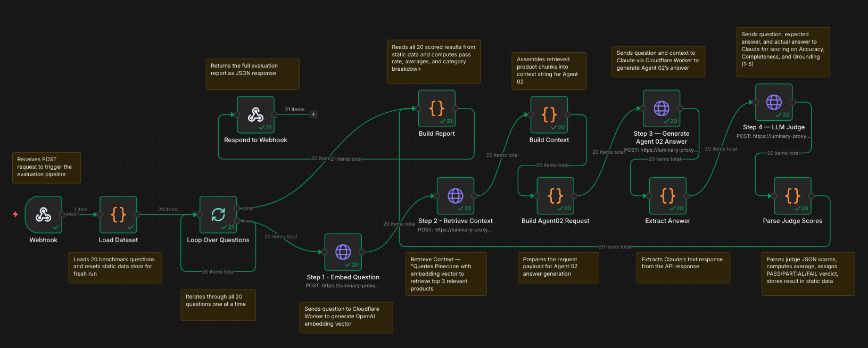
Task: Select the note 'Parses judge JSON scores'
Action: [808, 274]
